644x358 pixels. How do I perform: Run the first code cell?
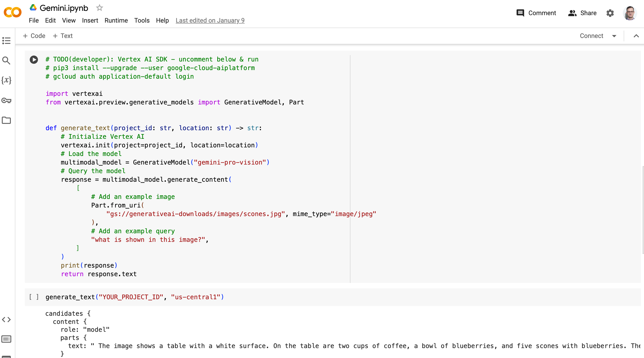(x=34, y=60)
